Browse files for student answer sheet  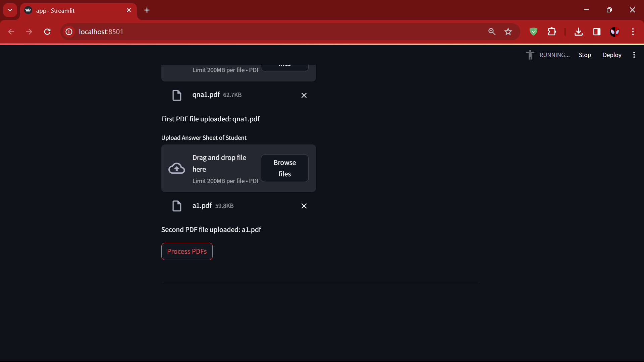284,168
